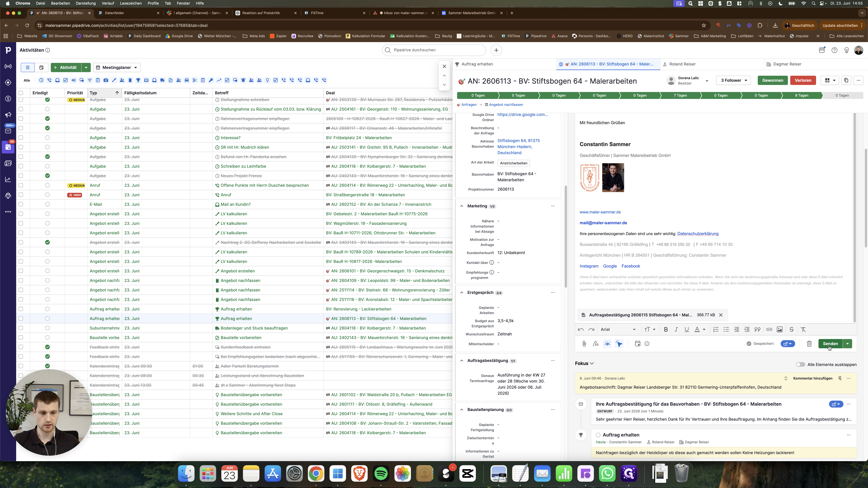This screenshot has width=868, height=488.
Task: Open the Fokus section dropdown
Action: pyautogui.click(x=585, y=363)
